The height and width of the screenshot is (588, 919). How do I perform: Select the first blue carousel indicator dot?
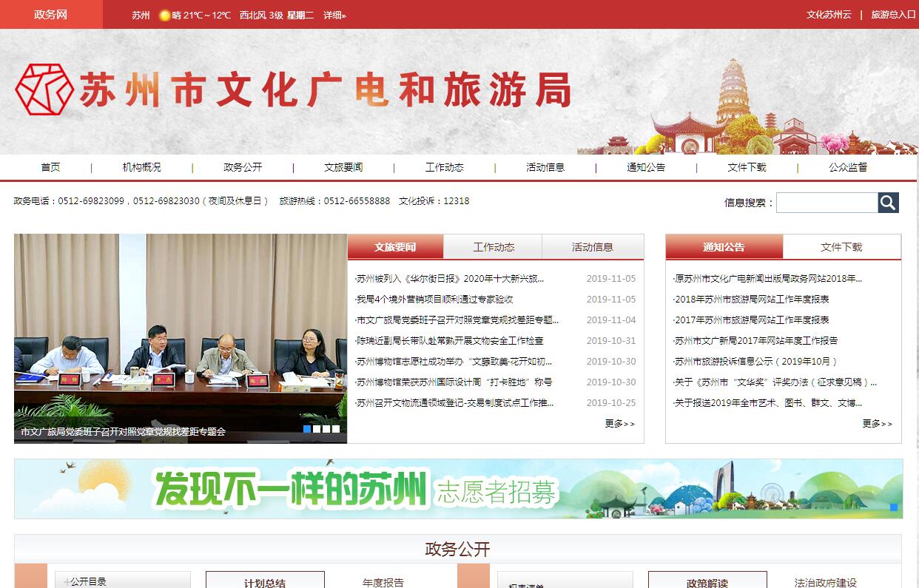click(307, 429)
